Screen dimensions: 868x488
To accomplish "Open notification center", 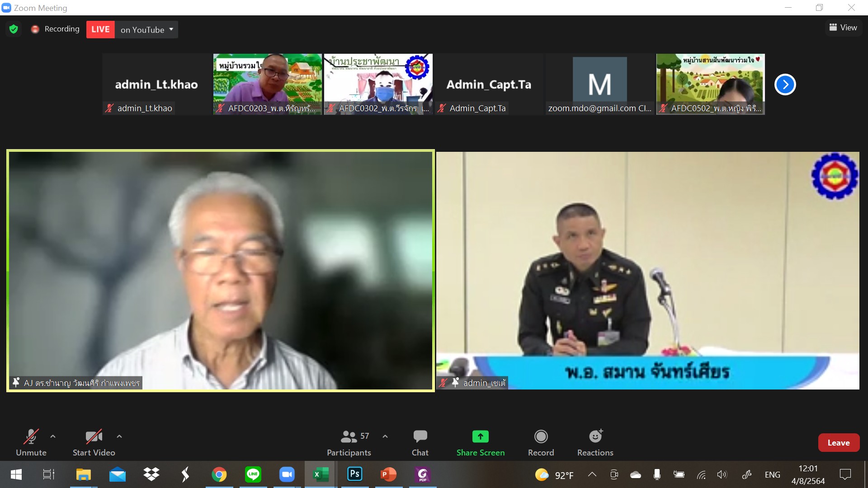I will tap(845, 474).
